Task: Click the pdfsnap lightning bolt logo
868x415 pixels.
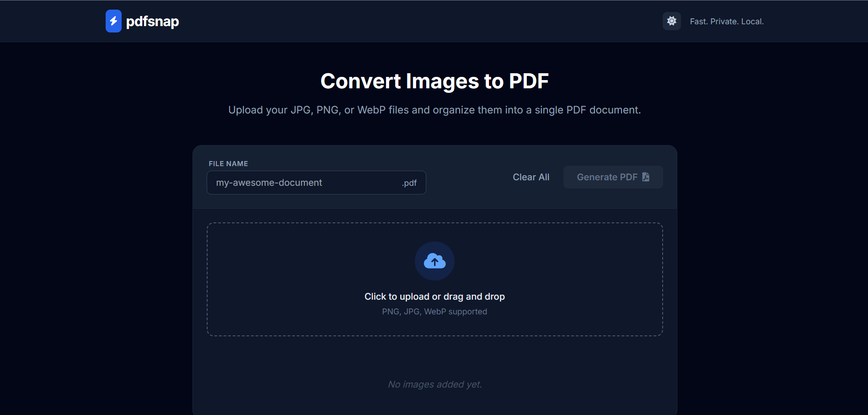Action: (x=113, y=21)
